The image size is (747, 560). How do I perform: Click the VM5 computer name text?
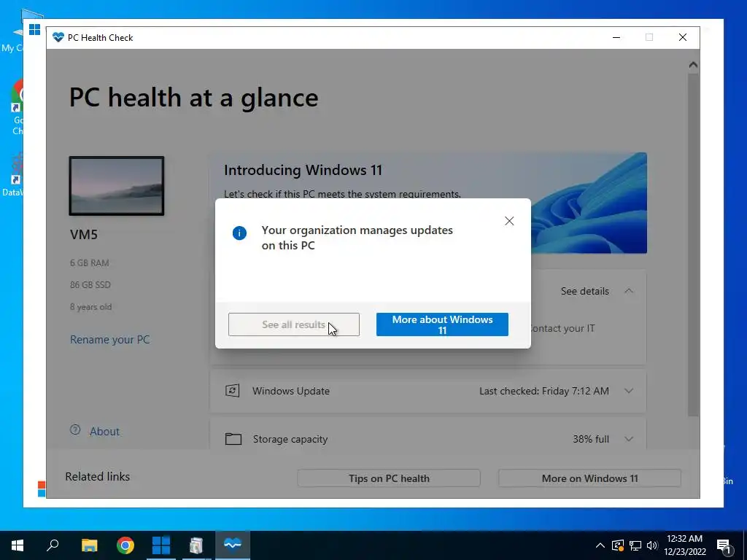pyautogui.click(x=84, y=234)
